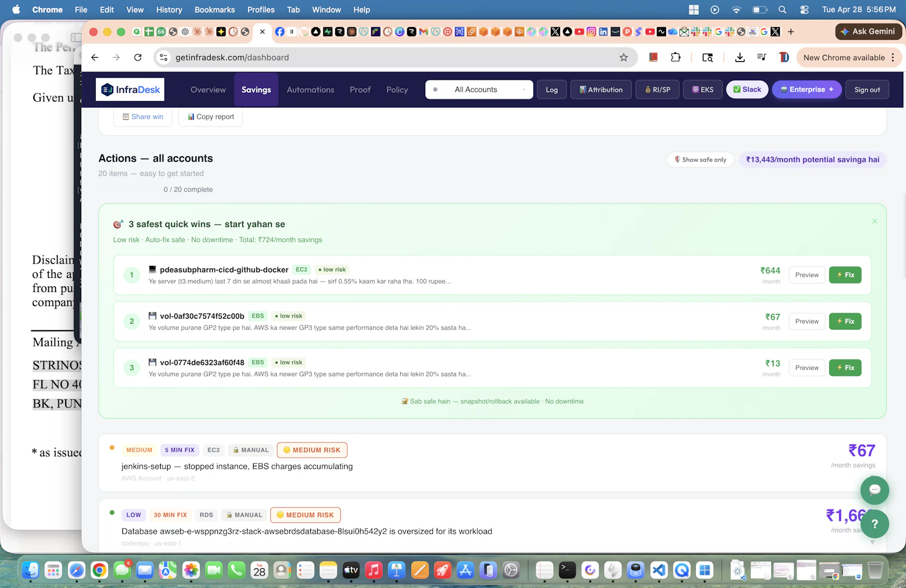The width and height of the screenshot is (906, 588).
Task: Switch to the Facebook tab
Action: click(280, 32)
